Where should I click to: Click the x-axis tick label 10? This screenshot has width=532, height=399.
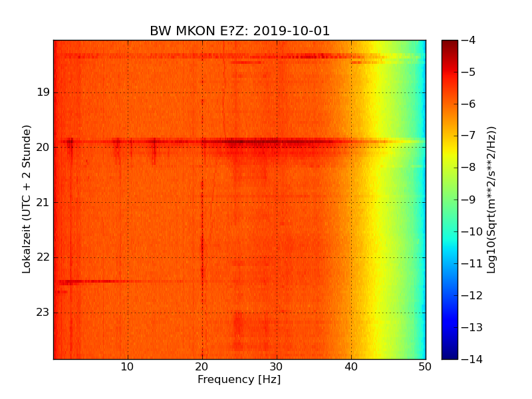[x=127, y=367]
